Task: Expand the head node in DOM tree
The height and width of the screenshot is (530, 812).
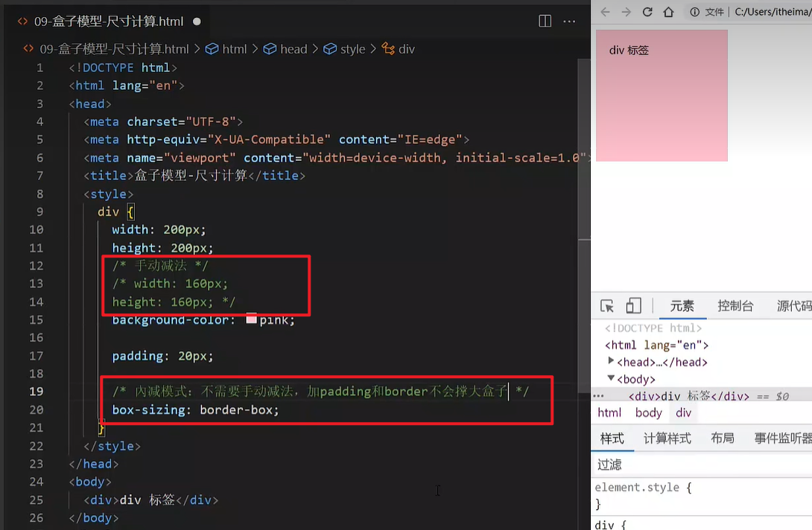Action: (x=612, y=362)
